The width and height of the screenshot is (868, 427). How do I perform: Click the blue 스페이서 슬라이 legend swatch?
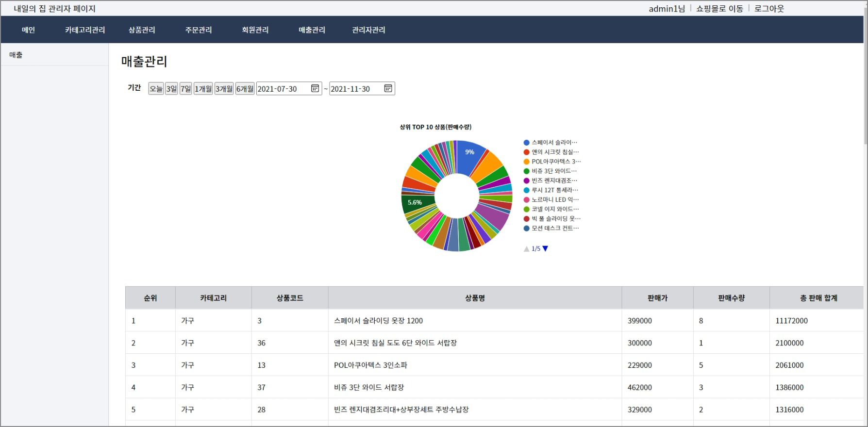click(x=526, y=143)
